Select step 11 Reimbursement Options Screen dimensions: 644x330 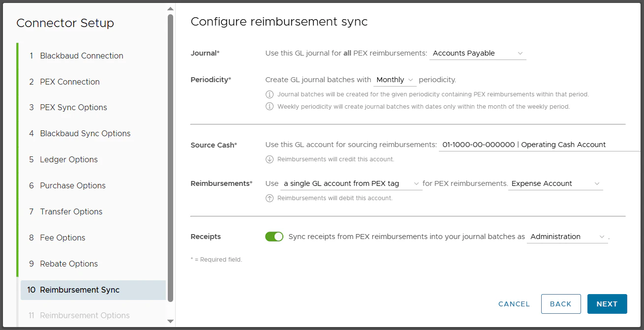pyautogui.click(x=93, y=315)
